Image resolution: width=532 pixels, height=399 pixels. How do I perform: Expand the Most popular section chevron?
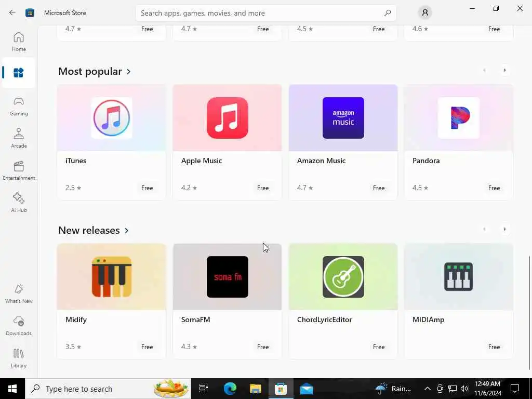[x=129, y=72]
